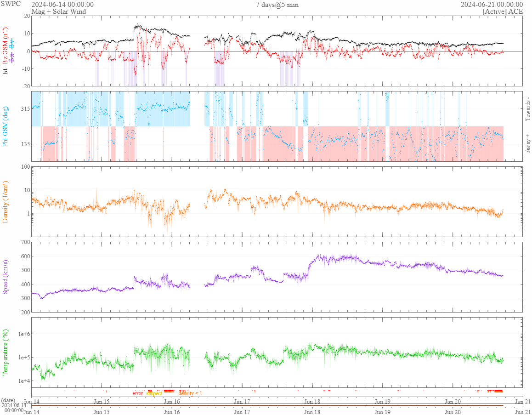The height and width of the screenshot is (415, 532).
Task: Click the 1e+4 tick on Temperature axis
Action: pyautogui.click(x=23, y=381)
